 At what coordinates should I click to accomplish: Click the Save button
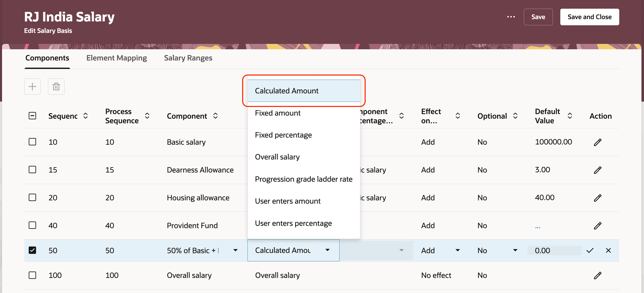point(538,17)
